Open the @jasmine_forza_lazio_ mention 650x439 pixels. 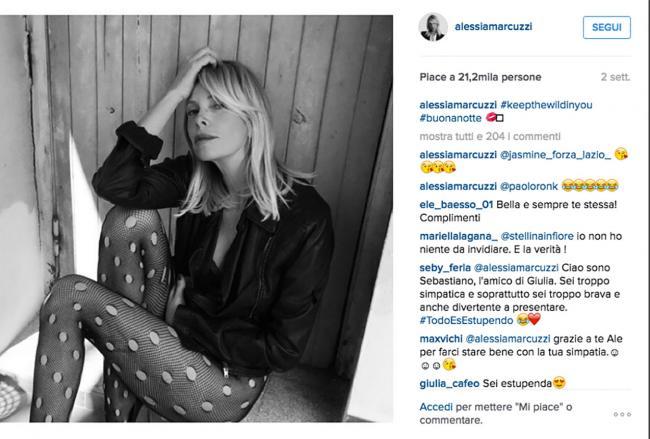(x=555, y=155)
